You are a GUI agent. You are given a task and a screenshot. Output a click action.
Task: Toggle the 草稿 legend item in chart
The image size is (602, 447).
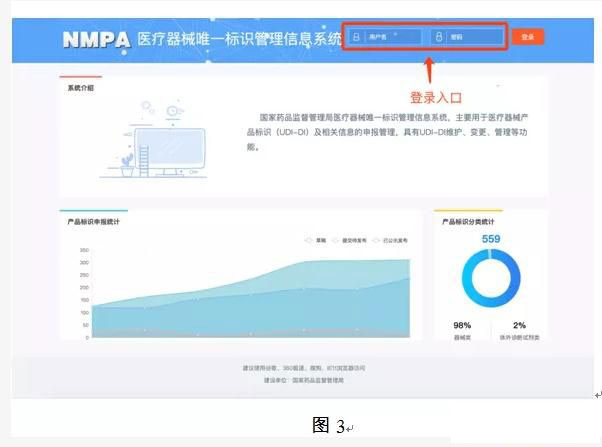[x=316, y=240]
